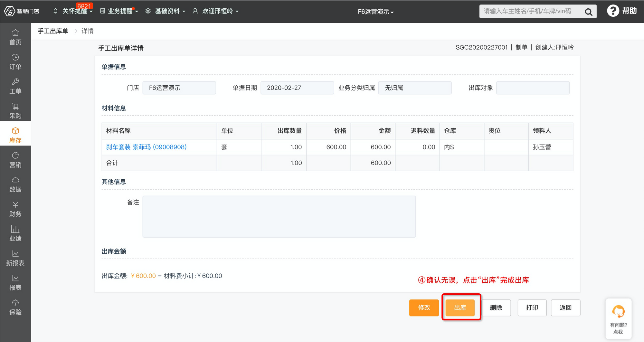Screen dimensions: 644x342
Task: Click the 手工出库单 breadcrumb link
Action: point(53,31)
